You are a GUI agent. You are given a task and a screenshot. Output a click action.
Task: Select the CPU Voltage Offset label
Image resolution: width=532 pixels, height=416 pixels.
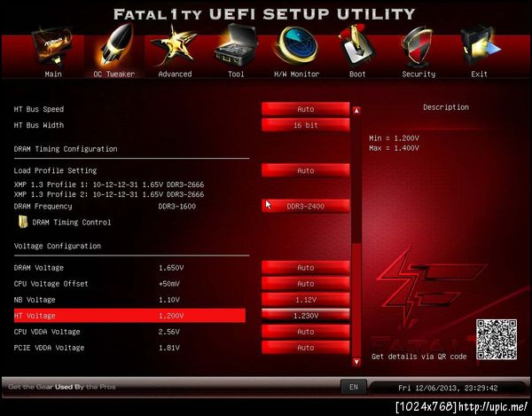coord(51,284)
